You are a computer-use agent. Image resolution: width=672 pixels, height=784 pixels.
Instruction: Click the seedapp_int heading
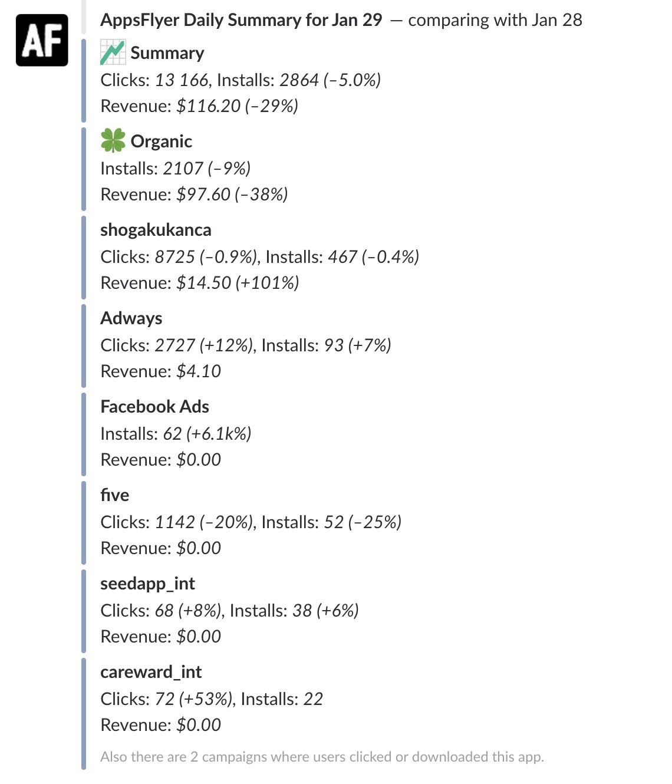click(147, 584)
